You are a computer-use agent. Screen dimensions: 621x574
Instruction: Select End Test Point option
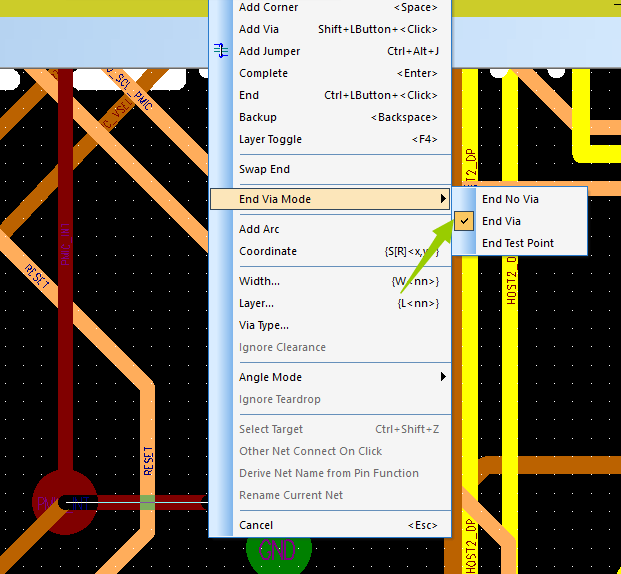point(520,243)
